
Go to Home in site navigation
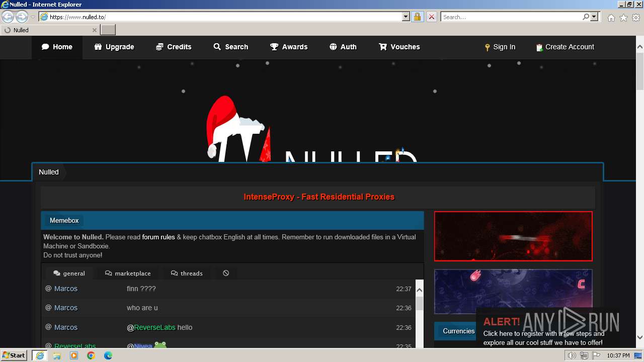(57, 47)
